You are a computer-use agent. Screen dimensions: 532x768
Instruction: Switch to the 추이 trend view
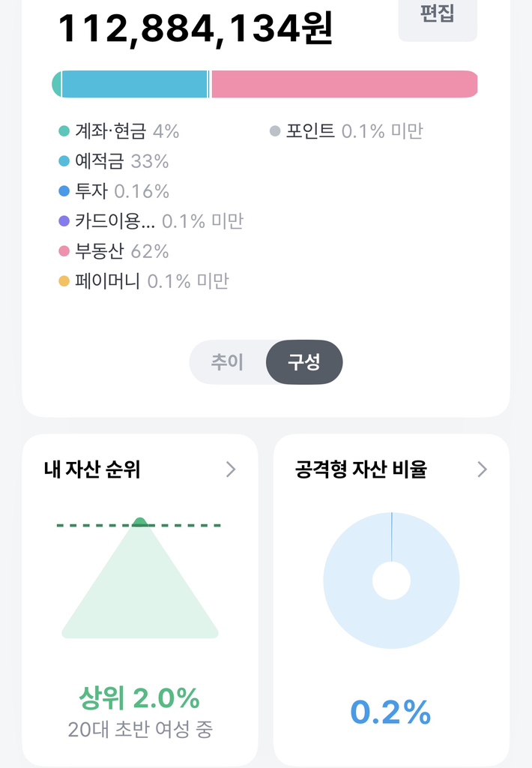[x=227, y=362]
